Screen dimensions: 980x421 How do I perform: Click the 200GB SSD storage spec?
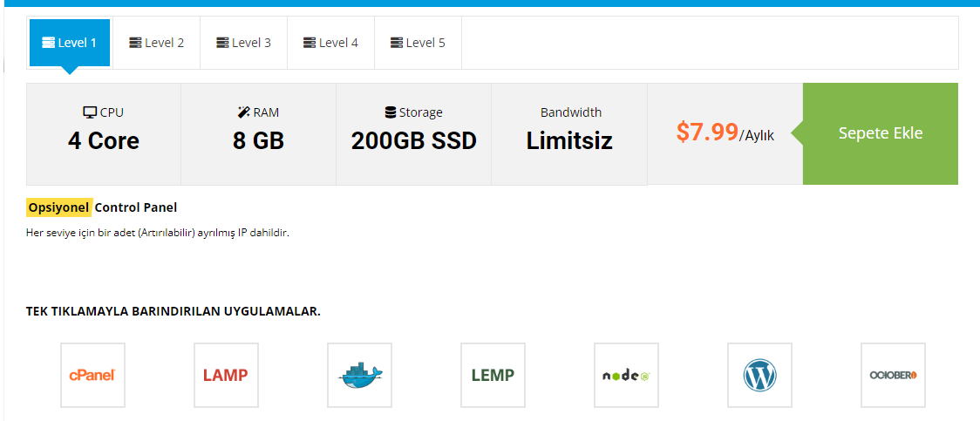point(414,141)
